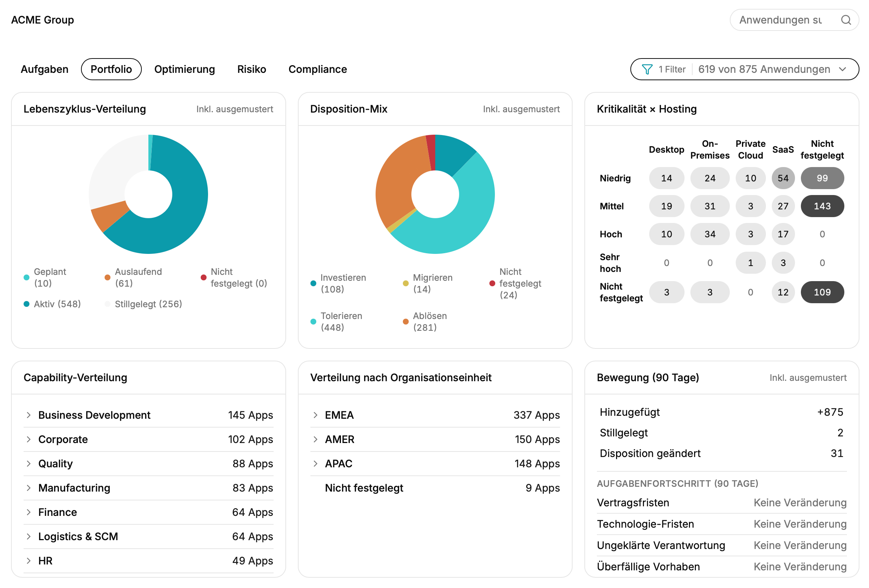Click the heatmap cell showing 109
The height and width of the screenshot is (588, 869).
coord(822,292)
